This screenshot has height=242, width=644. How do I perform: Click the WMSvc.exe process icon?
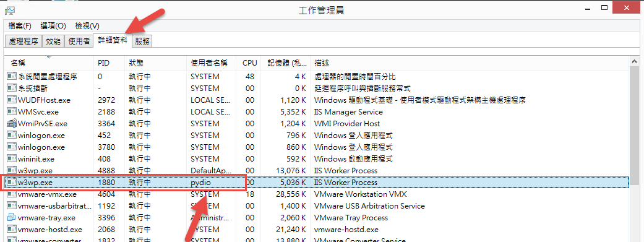pyautogui.click(x=12, y=112)
